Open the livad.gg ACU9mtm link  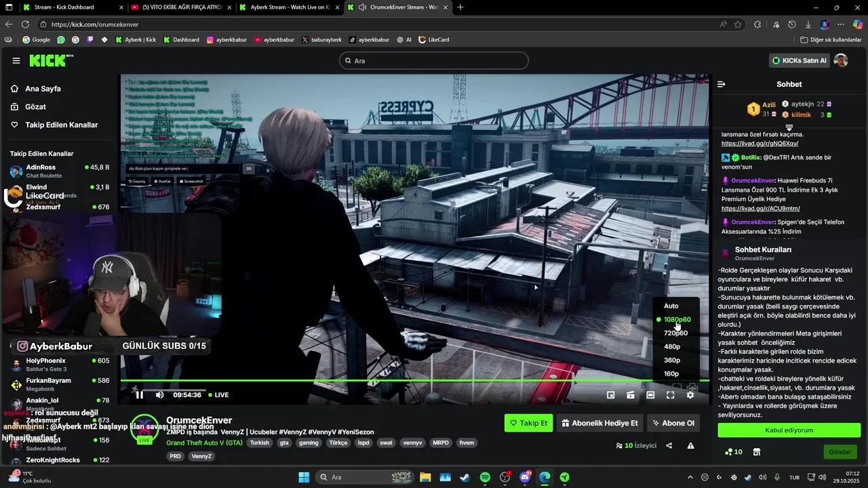click(x=762, y=209)
